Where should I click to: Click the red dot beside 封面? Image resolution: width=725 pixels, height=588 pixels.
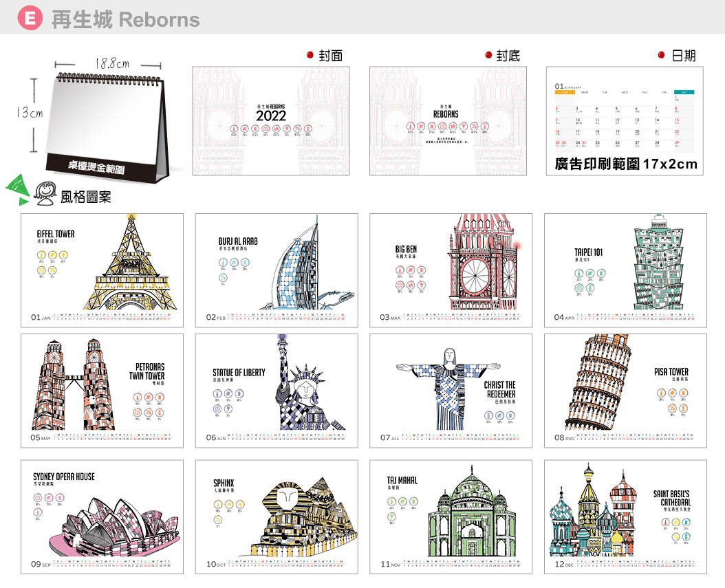click(x=310, y=55)
